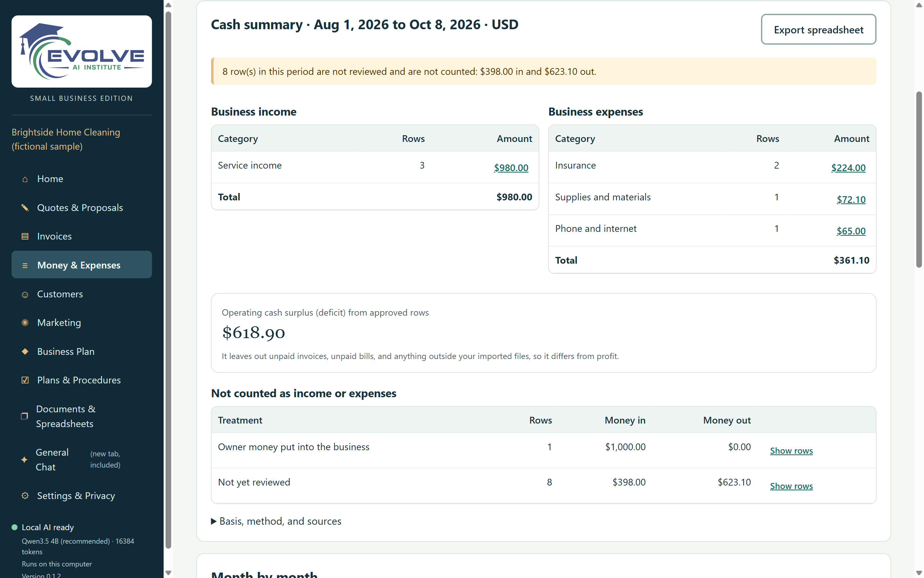924x578 pixels.
Task: Select the Customers menu entry
Action: point(82,294)
